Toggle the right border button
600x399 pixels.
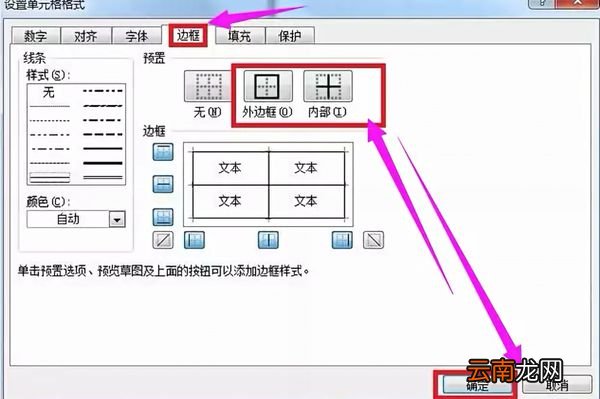click(342, 240)
